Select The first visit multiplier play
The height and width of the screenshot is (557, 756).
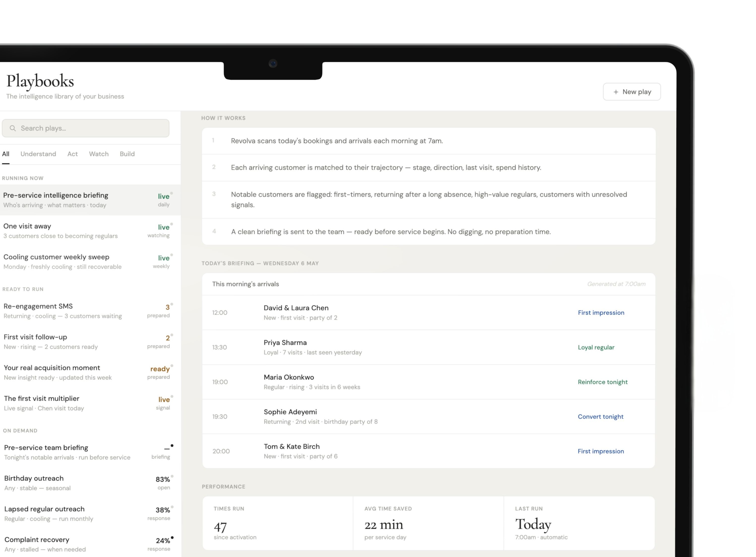click(x=90, y=403)
